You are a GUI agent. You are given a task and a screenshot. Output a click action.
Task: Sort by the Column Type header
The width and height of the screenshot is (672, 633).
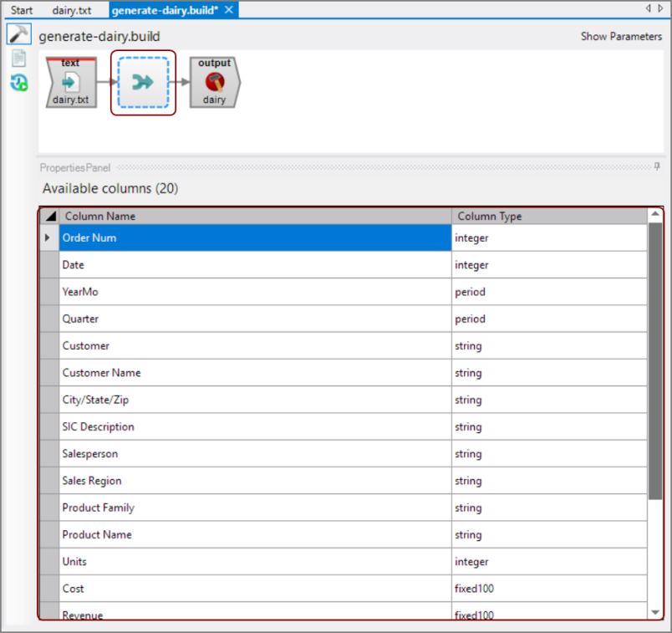click(x=549, y=216)
